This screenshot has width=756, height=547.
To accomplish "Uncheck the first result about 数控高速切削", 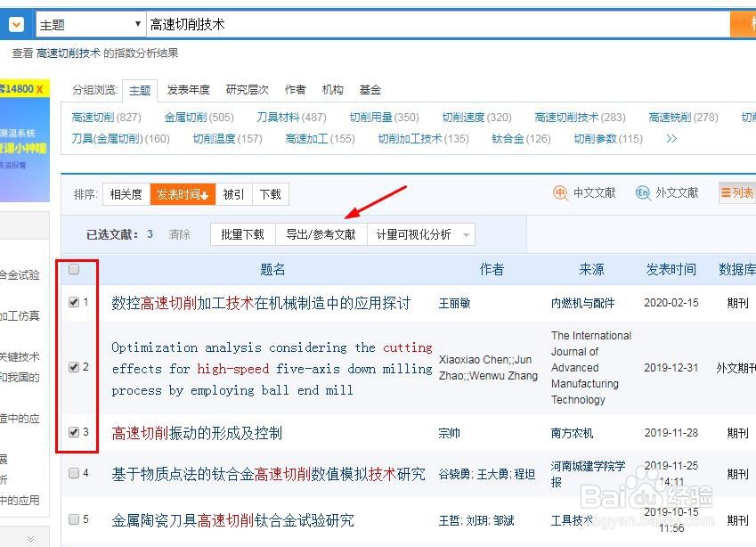I will [x=73, y=302].
